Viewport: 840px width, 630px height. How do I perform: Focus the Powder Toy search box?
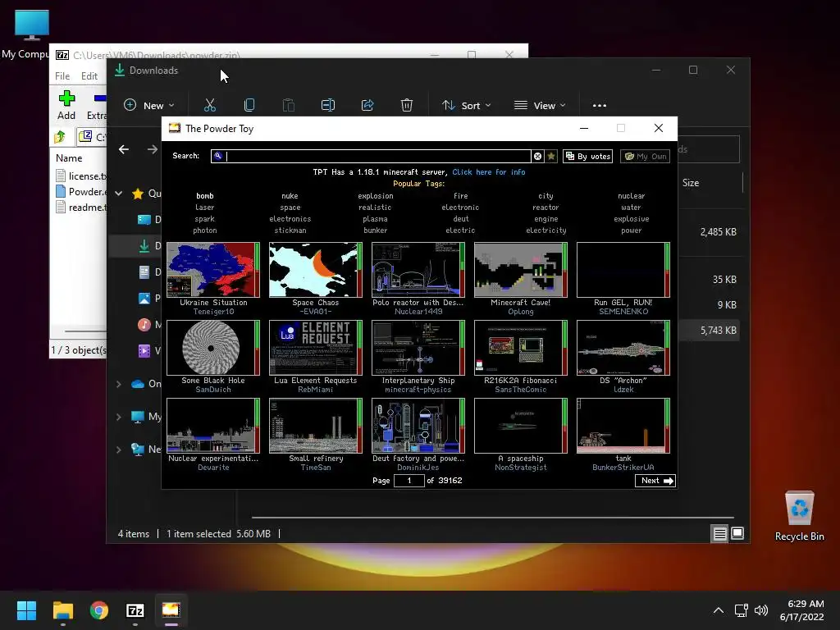[x=371, y=156]
